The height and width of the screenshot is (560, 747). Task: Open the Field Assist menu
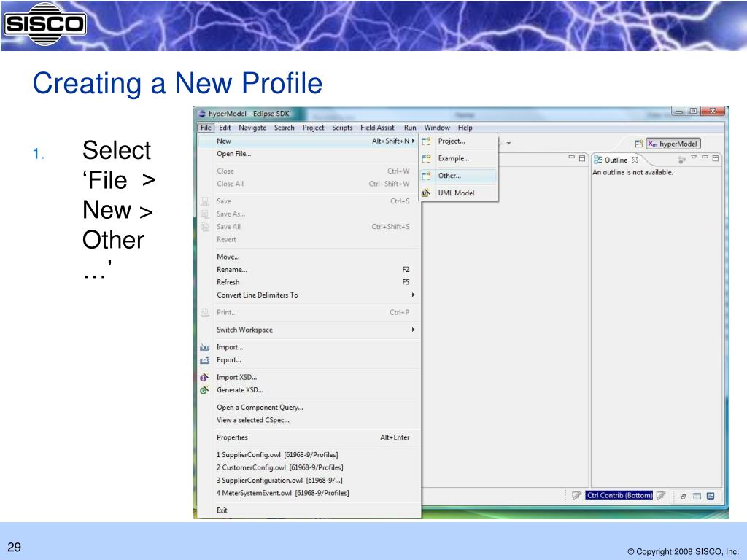click(x=377, y=128)
